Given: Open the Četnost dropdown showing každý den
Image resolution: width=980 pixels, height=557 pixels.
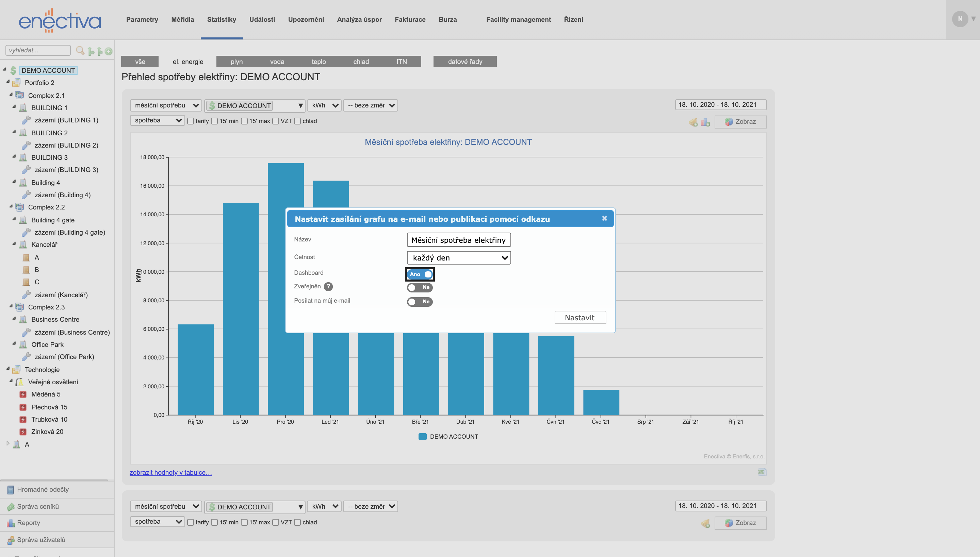Looking at the screenshot, I should pyautogui.click(x=459, y=258).
